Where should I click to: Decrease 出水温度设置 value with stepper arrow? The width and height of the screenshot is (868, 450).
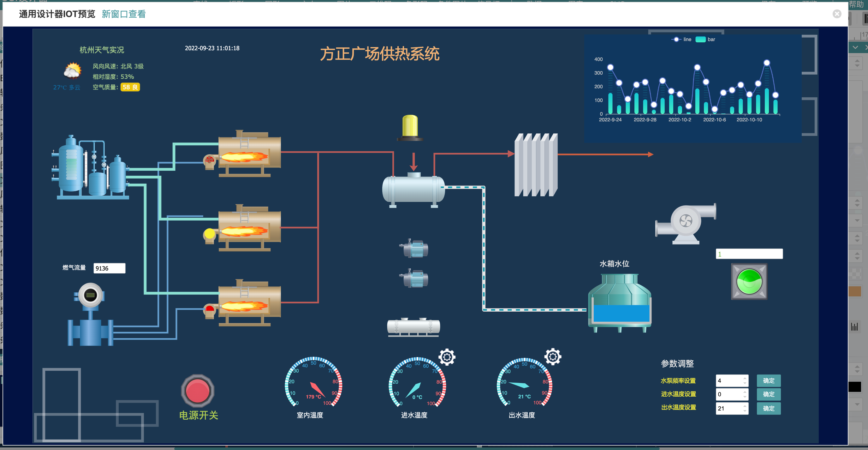(745, 410)
